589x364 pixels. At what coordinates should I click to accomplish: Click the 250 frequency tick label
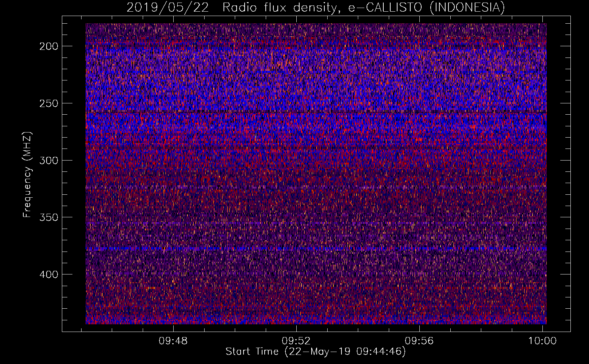click(x=48, y=103)
